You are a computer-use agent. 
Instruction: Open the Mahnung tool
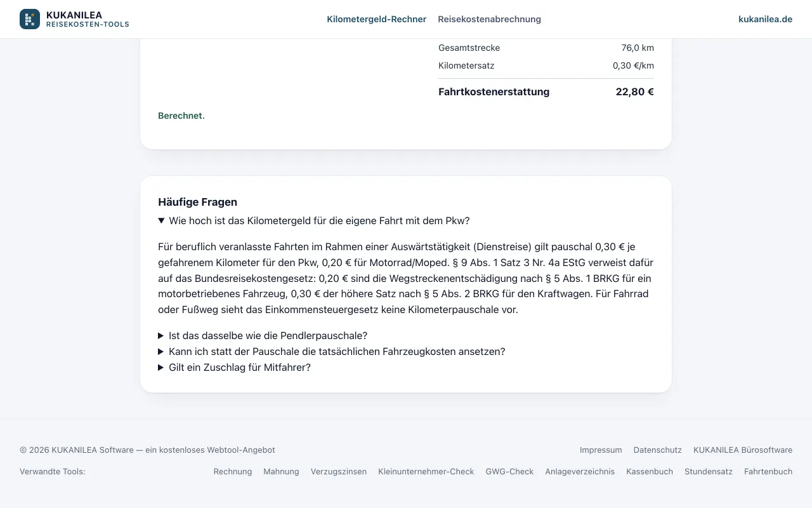point(281,471)
